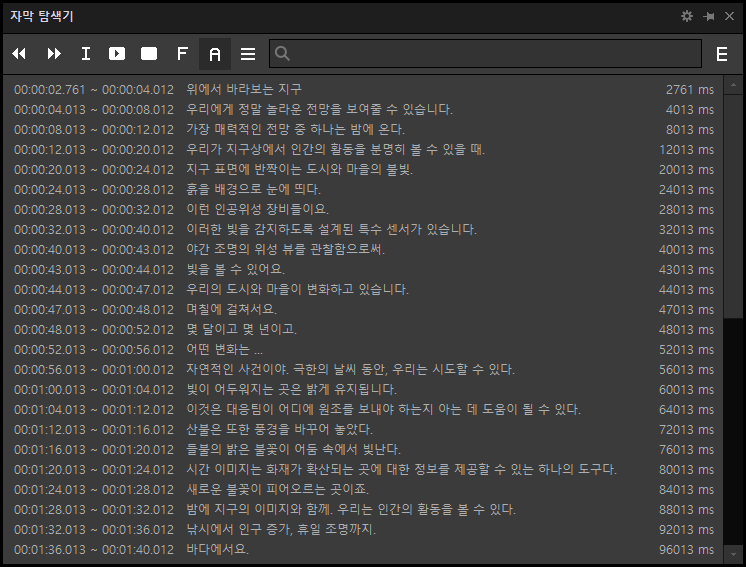Jump to previous subtitle with rewind icon
This screenshot has width=746, height=567.
click(x=19, y=54)
